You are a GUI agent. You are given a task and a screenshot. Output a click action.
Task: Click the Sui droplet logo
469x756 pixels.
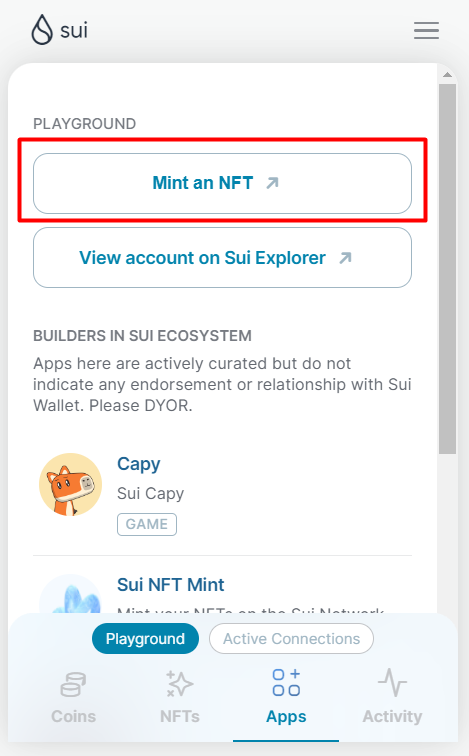pyautogui.click(x=42, y=30)
